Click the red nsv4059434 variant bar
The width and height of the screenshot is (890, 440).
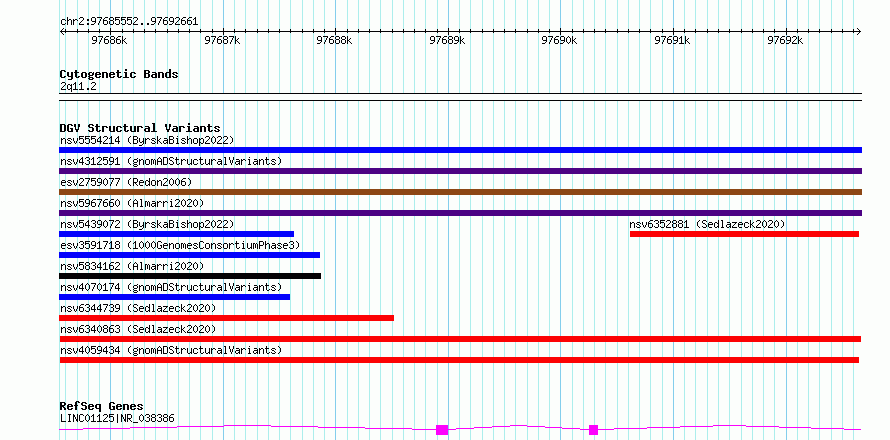459,360
